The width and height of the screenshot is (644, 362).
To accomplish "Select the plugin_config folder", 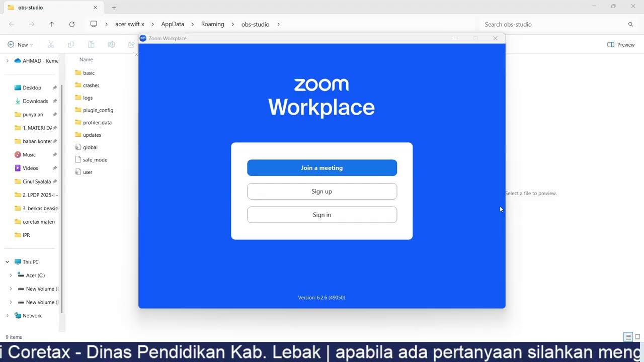I will (x=98, y=110).
